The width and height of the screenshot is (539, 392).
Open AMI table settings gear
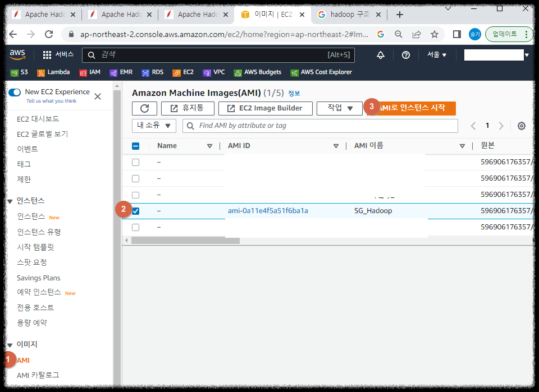pyautogui.click(x=522, y=126)
